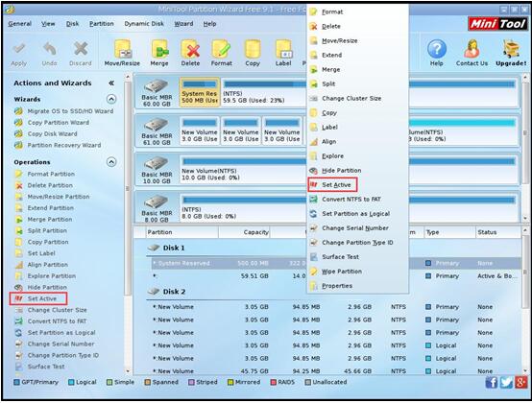Click the Merge toolbar icon
532x403 pixels.
pyautogui.click(x=159, y=53)
